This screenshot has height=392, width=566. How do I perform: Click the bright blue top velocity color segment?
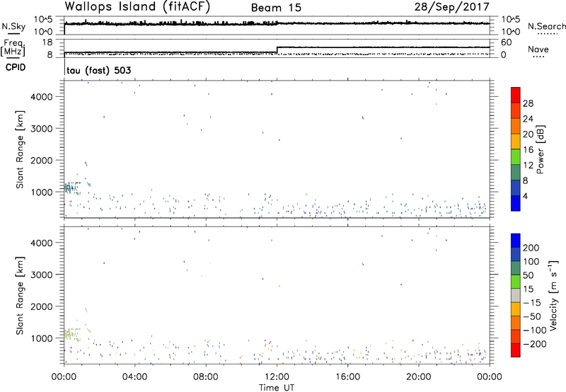coord(516,241)
